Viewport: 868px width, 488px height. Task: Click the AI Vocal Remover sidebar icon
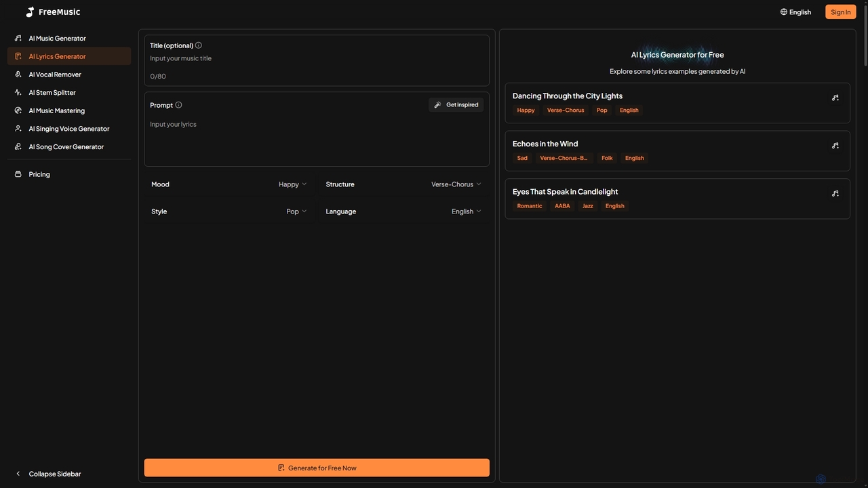pyautogui.click(x=18, y=75)
